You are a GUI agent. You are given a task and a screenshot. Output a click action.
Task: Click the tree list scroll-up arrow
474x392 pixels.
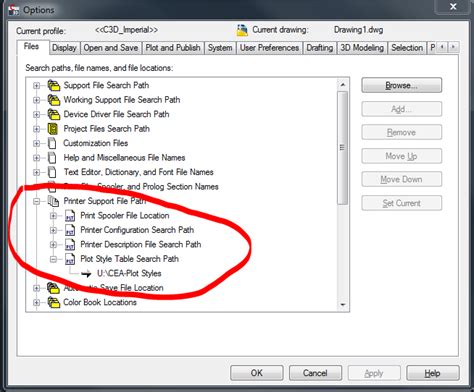pos(342,85)
